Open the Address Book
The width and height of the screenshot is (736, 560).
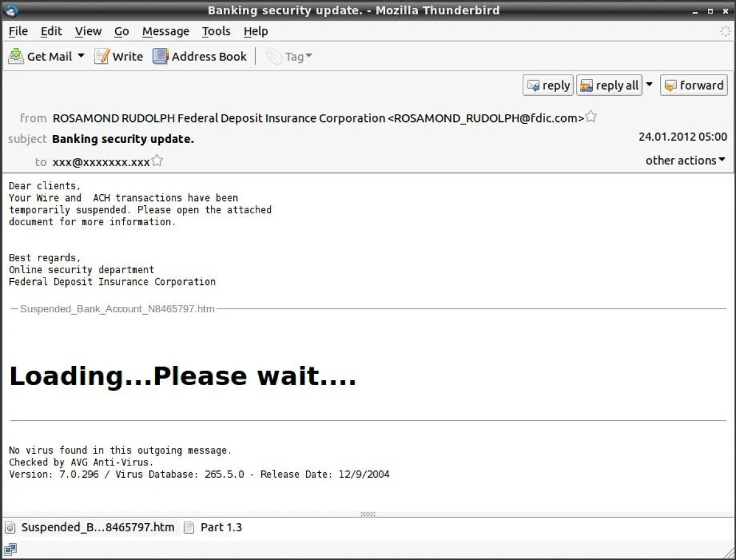161,56
